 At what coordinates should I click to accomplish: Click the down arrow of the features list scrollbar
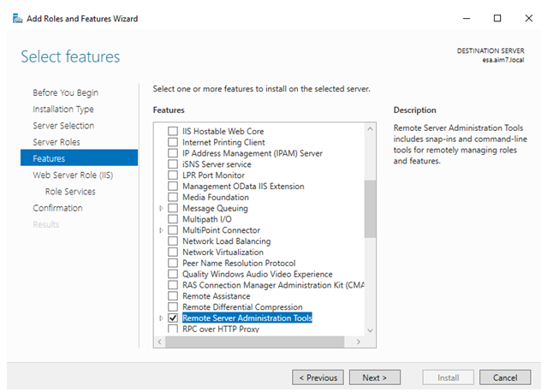(370, 330)
